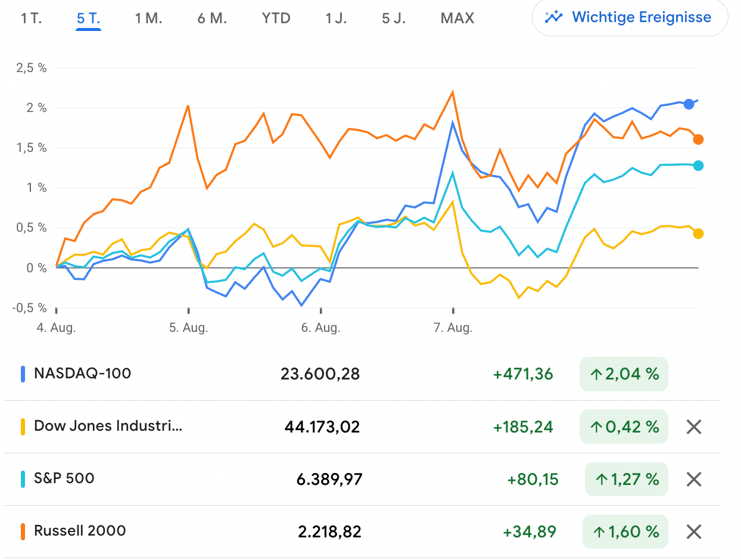Click the 2 % y-axis label

[36, 108]
